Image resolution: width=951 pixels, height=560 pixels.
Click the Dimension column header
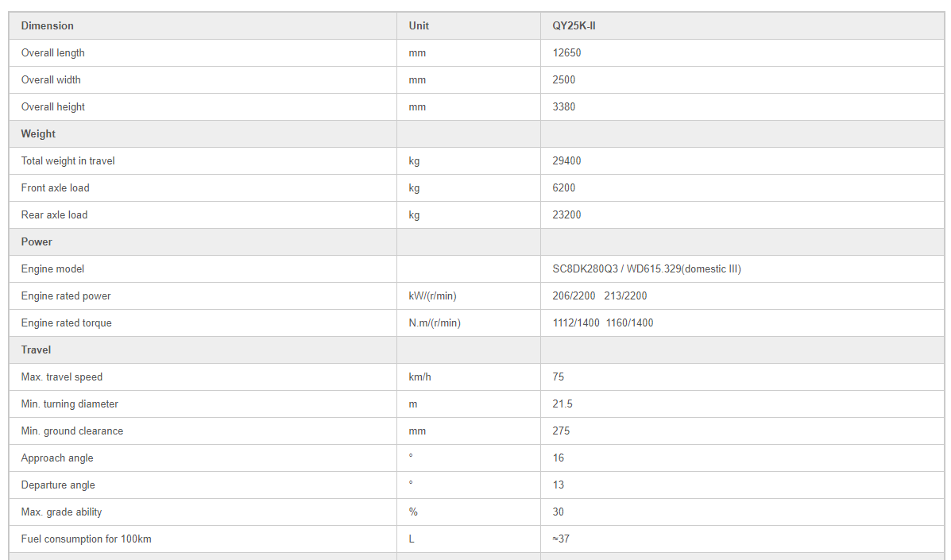[x=48, y=26]
